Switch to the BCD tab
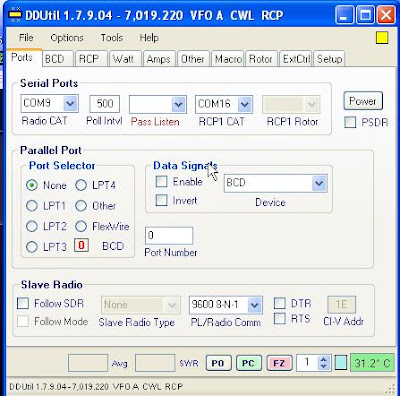This screenshot has height=396, width=400. click(x=57, y=59)
